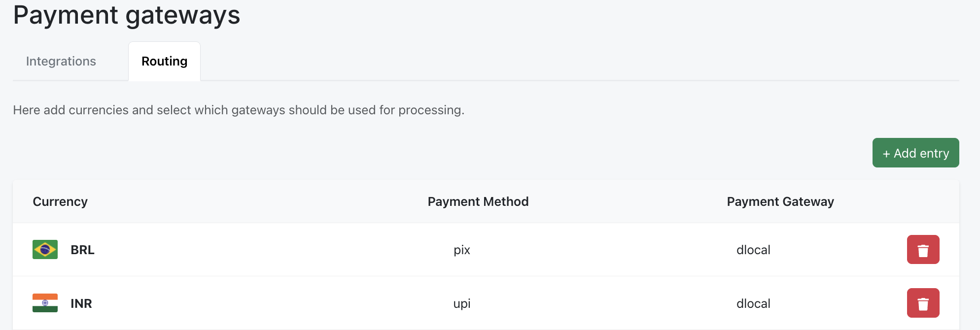Click dlocal gateway in the INR row

pyautogui.click(x=753, y=303)
